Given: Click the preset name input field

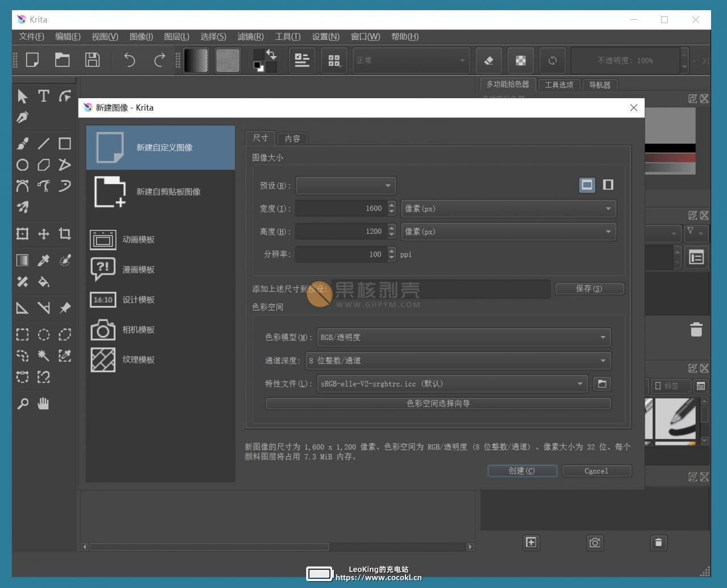Looking at the screenshot, I should (x=441, y=288).
